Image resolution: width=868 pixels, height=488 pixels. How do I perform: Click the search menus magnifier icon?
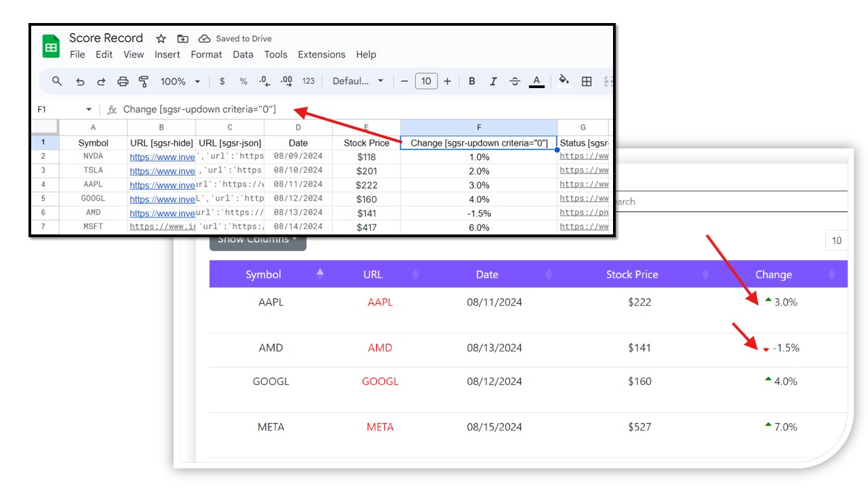pyautogui.click(x=57, y=81)
